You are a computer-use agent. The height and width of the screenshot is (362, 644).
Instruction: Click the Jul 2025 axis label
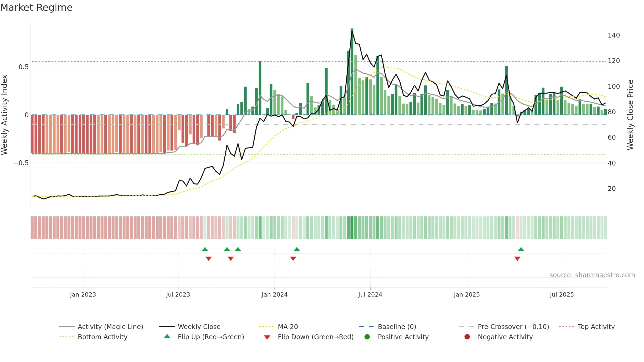[x=562, y=294]
